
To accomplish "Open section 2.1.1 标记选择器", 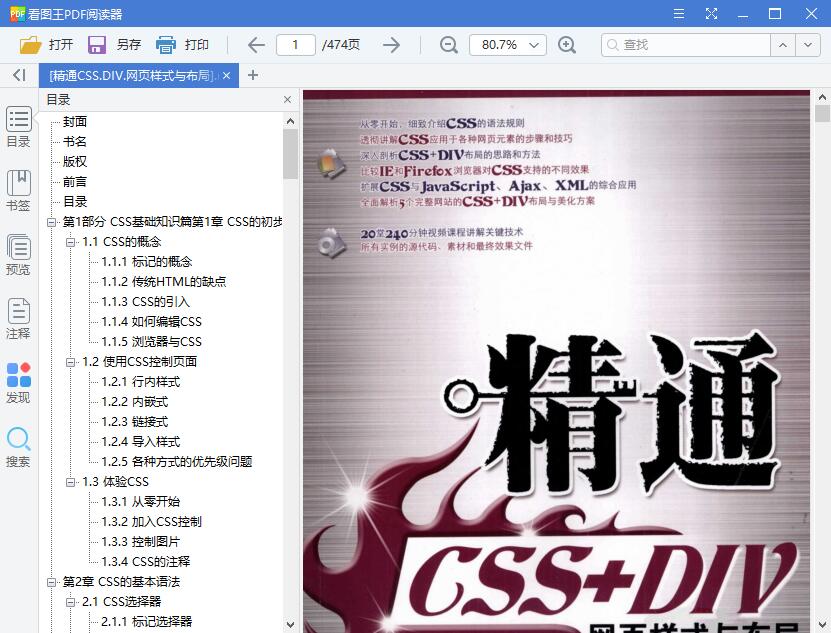I will pos(147,621).
